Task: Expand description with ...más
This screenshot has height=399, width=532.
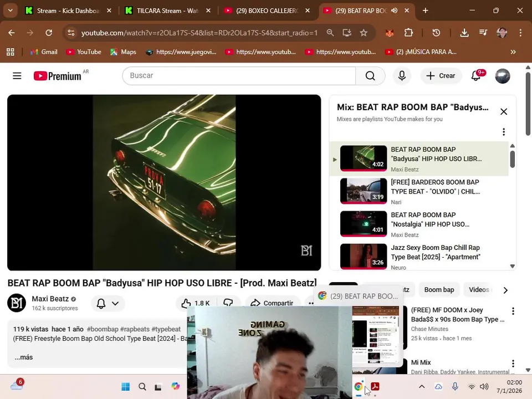Action: pyautogui.click(x=24, y=357)
